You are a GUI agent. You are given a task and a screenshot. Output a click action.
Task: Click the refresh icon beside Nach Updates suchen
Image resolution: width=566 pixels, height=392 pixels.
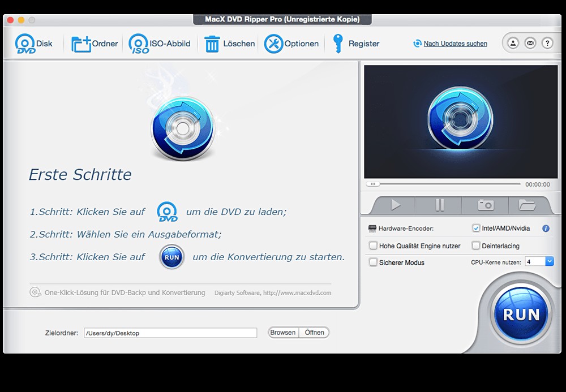tap(417, 44)
